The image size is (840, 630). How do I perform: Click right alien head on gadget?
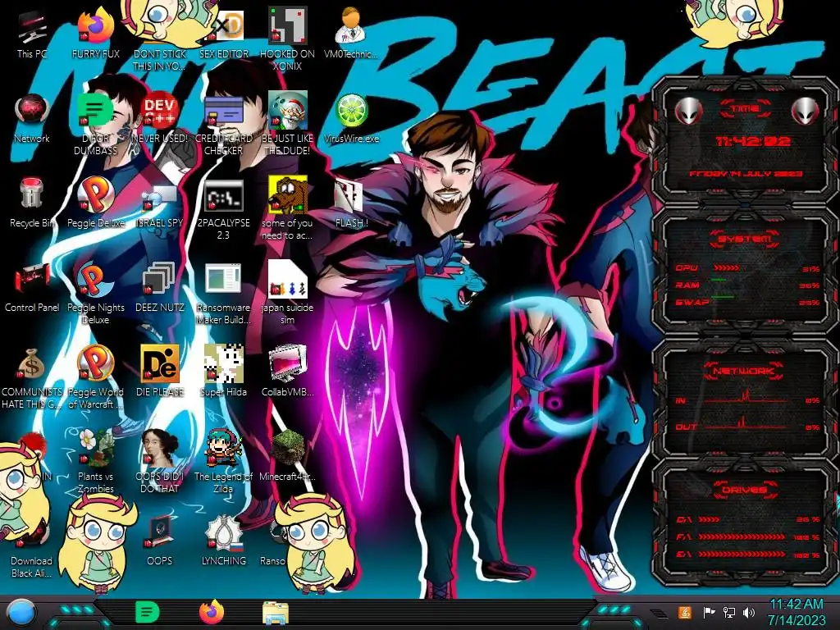(x=805, y=112)
